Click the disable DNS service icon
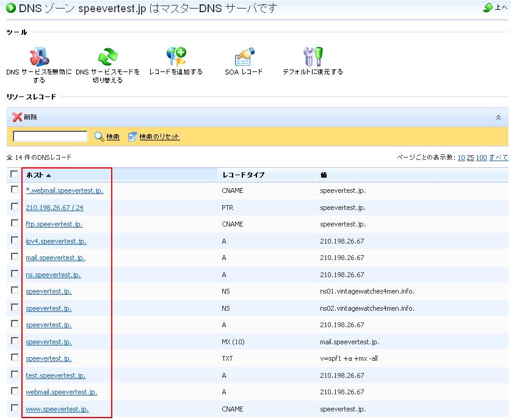 39,57
